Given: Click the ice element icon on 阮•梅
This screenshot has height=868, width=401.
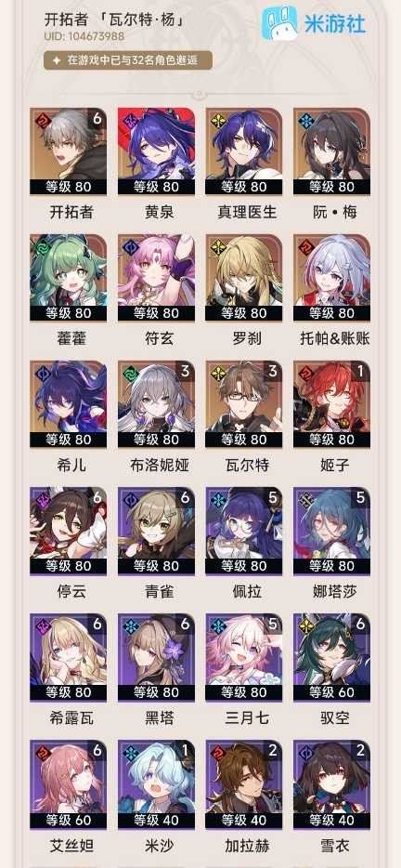Looking at the screenshot, I should [x=305, y=120].
